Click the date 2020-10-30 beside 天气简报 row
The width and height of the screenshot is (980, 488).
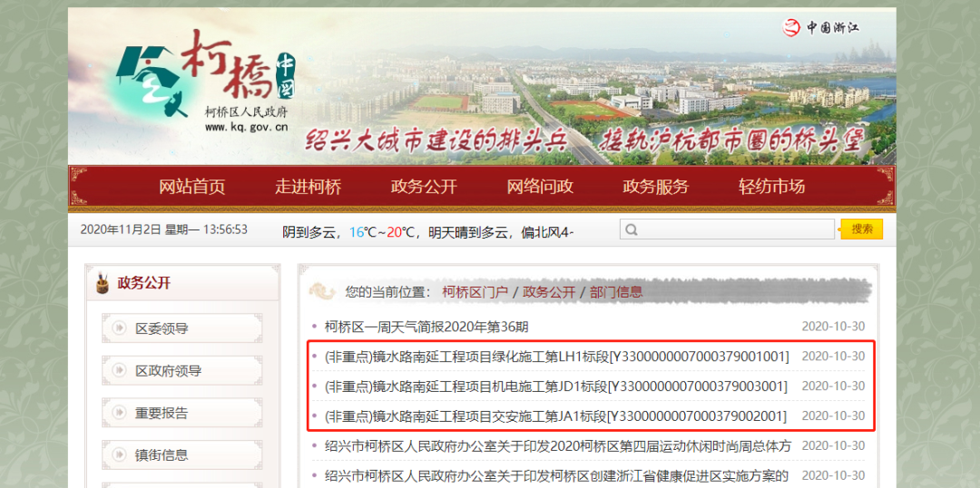[x=833, y=327]
